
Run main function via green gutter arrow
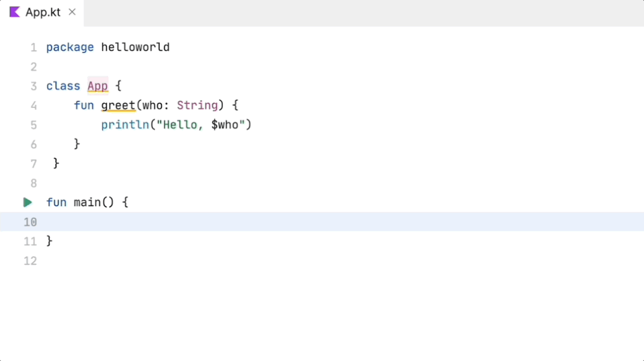27,202
